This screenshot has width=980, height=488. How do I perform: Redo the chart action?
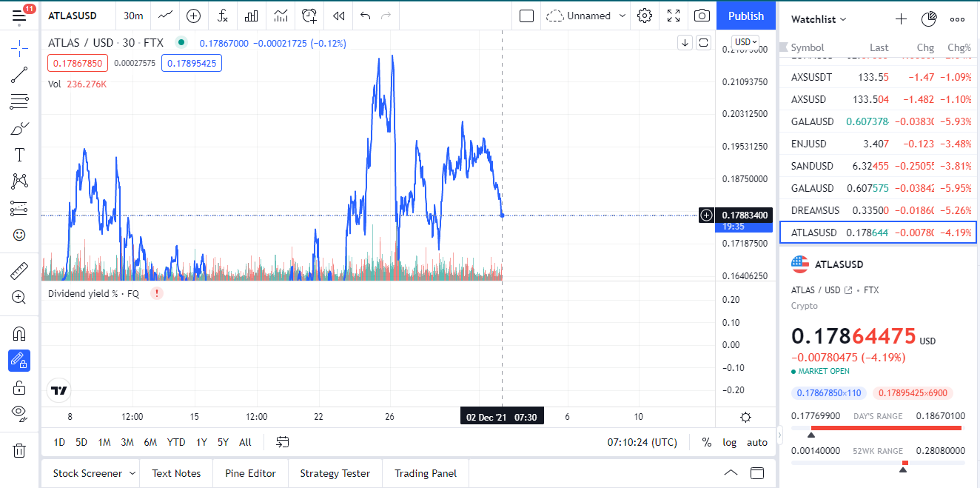(386, 16)
